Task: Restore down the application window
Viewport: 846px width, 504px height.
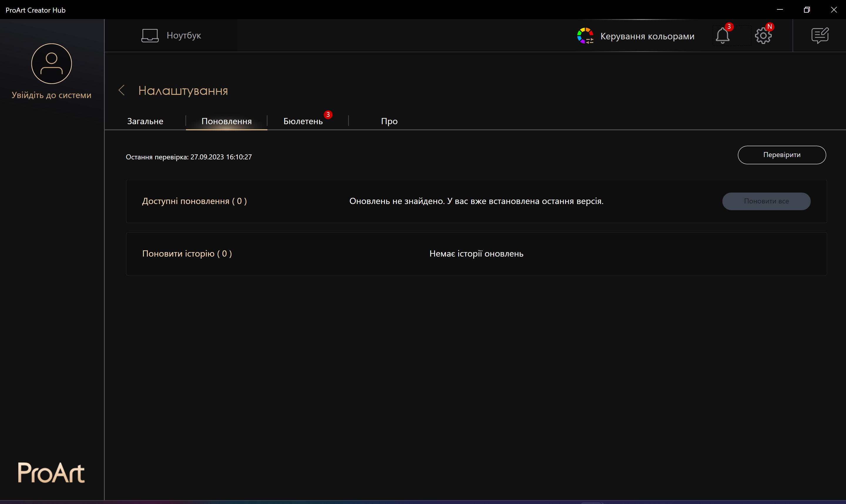Action: click(807, 9)
